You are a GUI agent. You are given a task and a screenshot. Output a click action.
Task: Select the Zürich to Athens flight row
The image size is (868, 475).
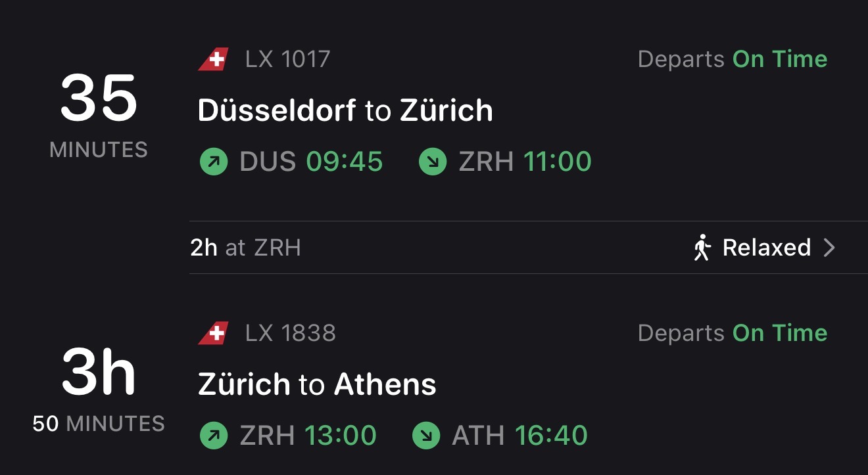tap(317, 384)
